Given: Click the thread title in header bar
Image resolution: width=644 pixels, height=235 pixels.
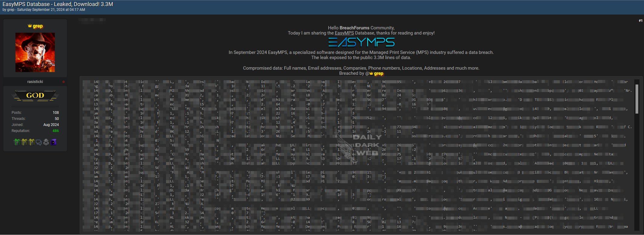Looking at the screenshot, I should point(58,4).
